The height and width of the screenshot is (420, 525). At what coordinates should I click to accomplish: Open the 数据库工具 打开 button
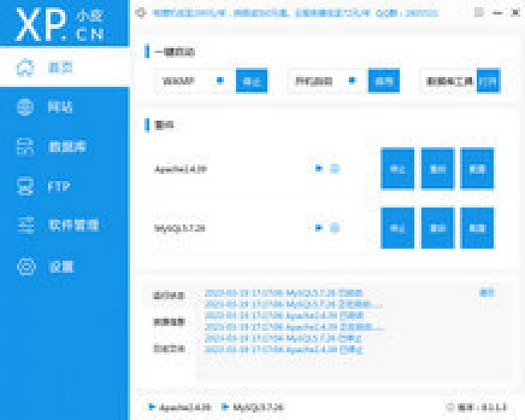(488, 81)
